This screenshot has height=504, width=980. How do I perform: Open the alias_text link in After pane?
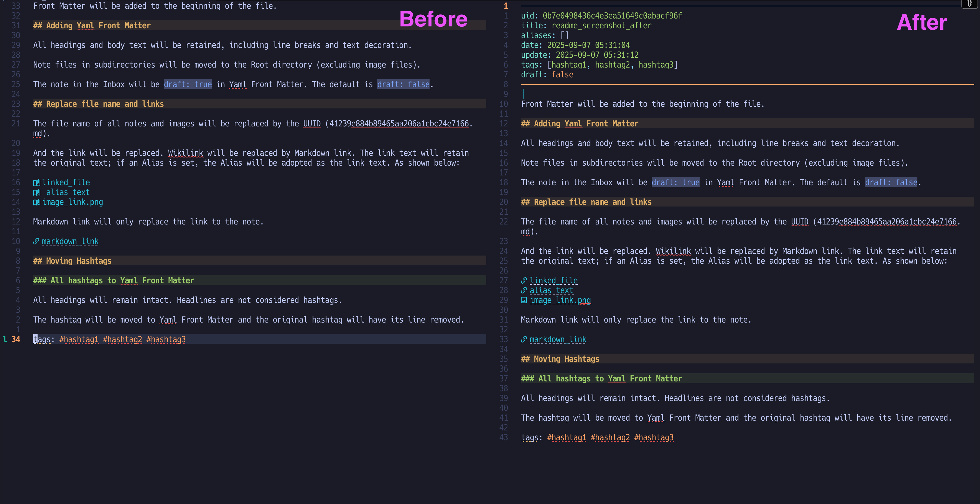click(551, 290)
